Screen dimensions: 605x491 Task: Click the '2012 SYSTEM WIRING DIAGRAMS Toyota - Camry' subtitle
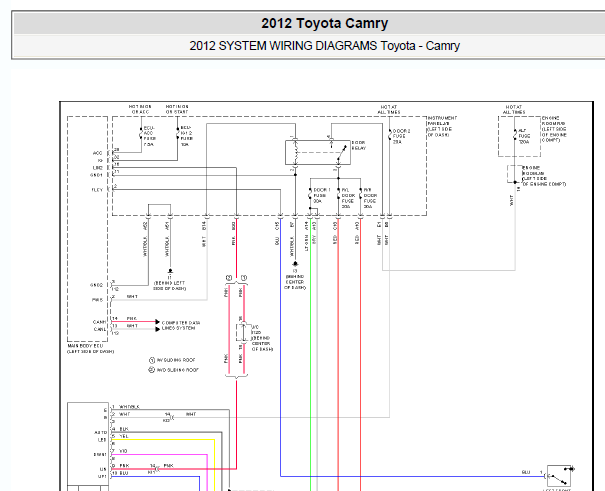[324, 46]
